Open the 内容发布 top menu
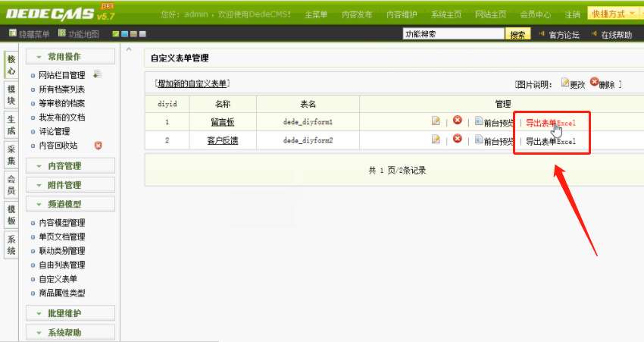 pyautogui.click(x=357, y=14)
